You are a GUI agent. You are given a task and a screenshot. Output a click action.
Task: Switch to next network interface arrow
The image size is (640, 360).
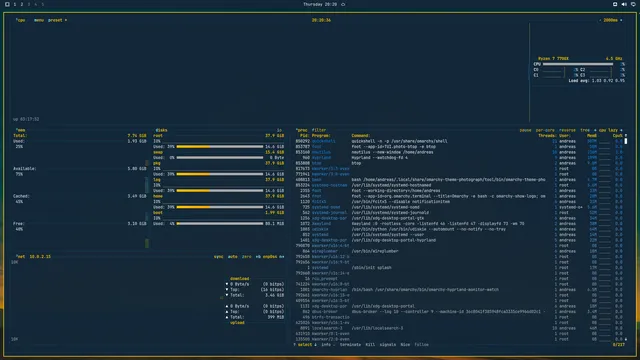[281, 257]
